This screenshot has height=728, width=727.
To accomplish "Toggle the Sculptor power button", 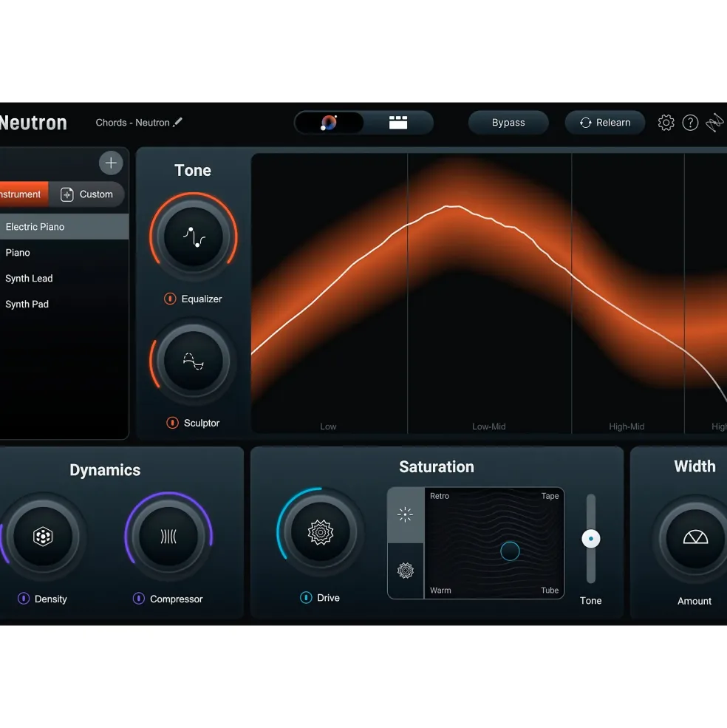I will point(172,423).
